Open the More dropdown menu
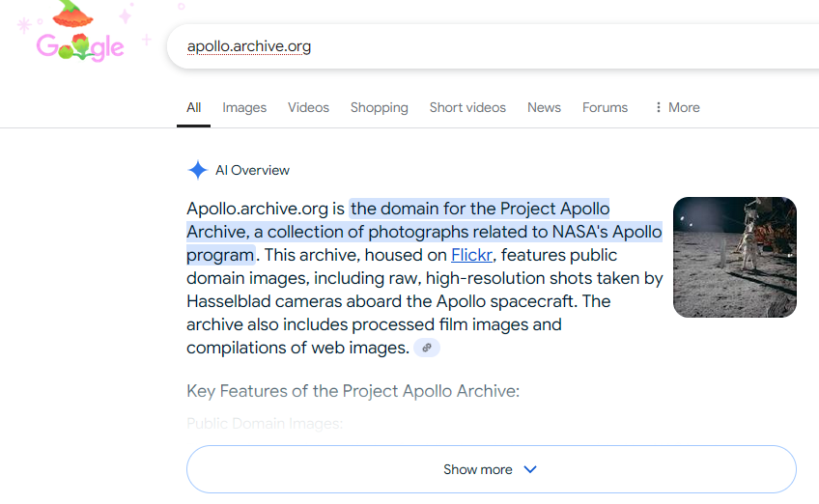Viewport: 819px width, 504px height. pos(677,107)
